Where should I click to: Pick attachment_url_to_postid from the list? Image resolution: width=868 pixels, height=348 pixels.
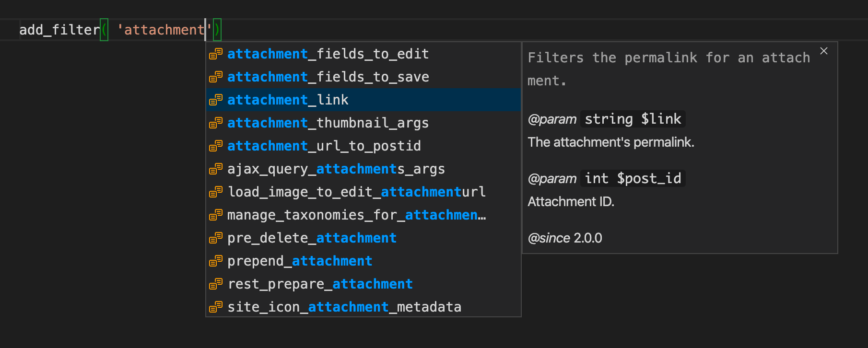point(325,146)
